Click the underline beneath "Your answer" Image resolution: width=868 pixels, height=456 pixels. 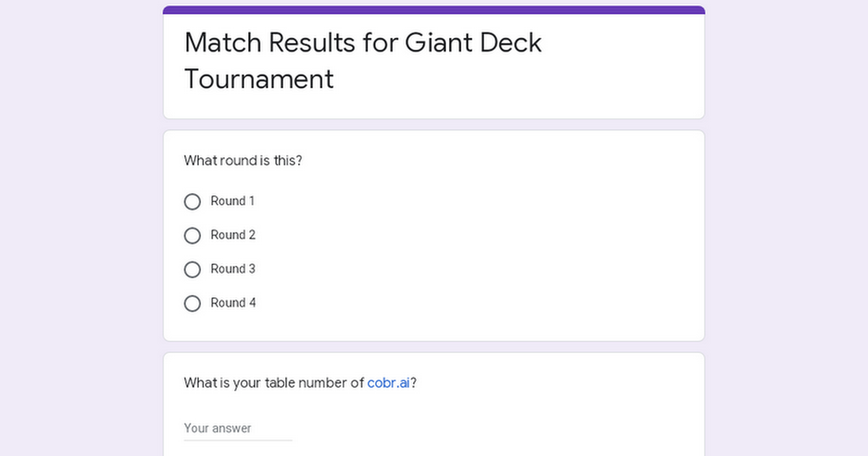pos(238,439)
